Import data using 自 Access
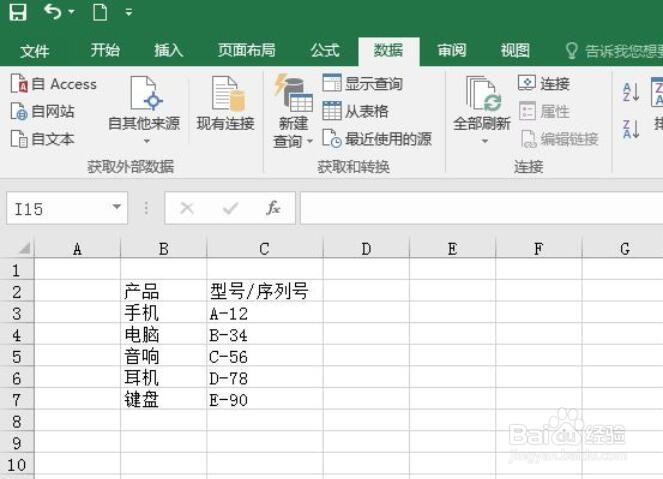Screen dimensions: 663x479 pos(54,84)
